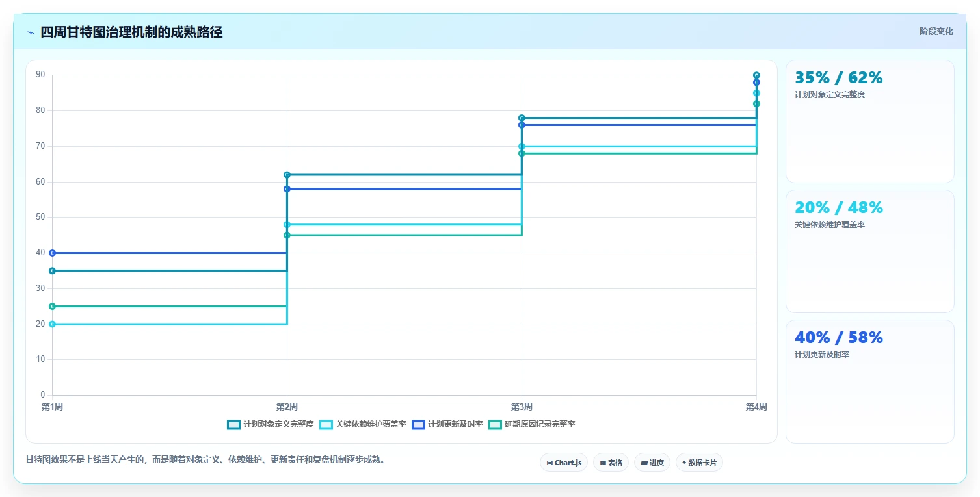Click the teal 35 data point at 第1周
The width and height of the screenshot is (980, 497).
(52, 270)
